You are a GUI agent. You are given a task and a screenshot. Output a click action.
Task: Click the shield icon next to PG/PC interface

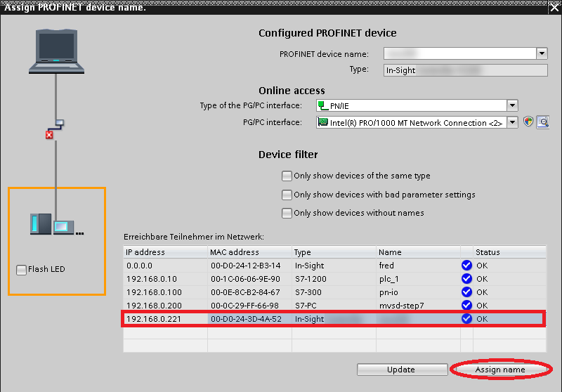[529, 122]
